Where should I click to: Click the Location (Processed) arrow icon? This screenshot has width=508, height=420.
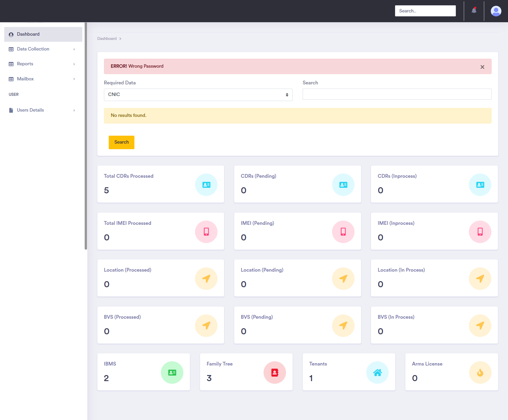pos(206,279)
